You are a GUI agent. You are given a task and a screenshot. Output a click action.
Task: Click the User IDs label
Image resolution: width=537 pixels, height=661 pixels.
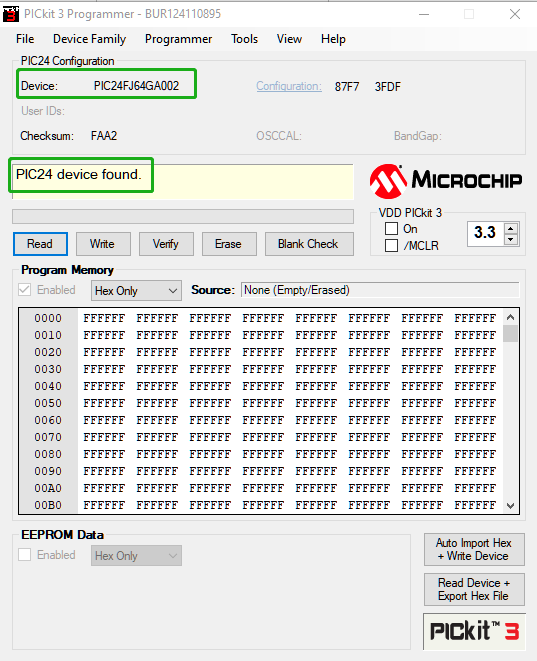(x=43, y=111)
